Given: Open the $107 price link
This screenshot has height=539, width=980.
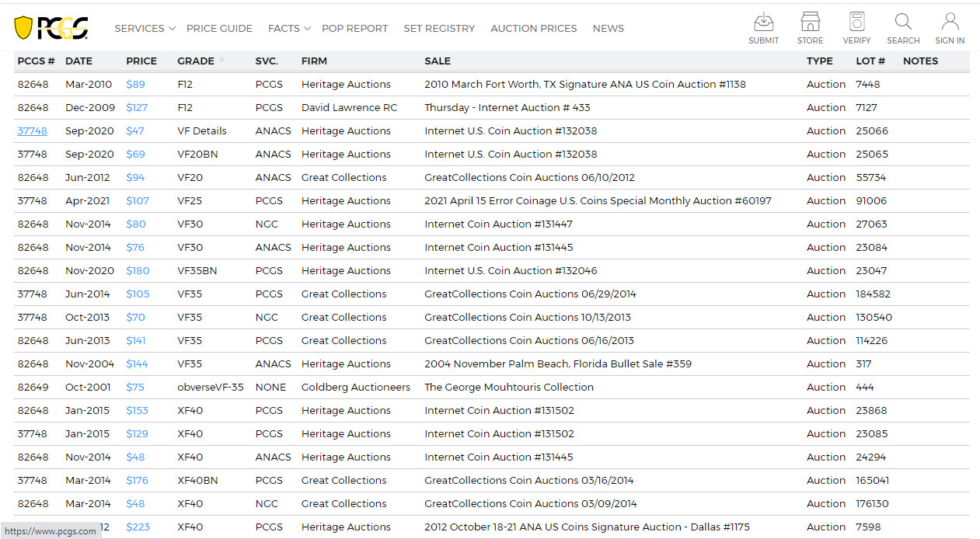Looking at the screenshot, I should pos(138,200).
